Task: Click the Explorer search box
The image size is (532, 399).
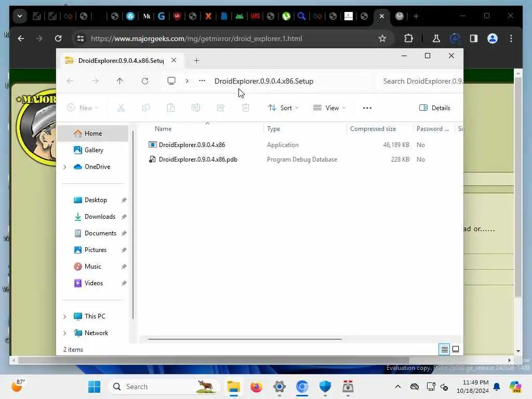Action: coord(420,81)
